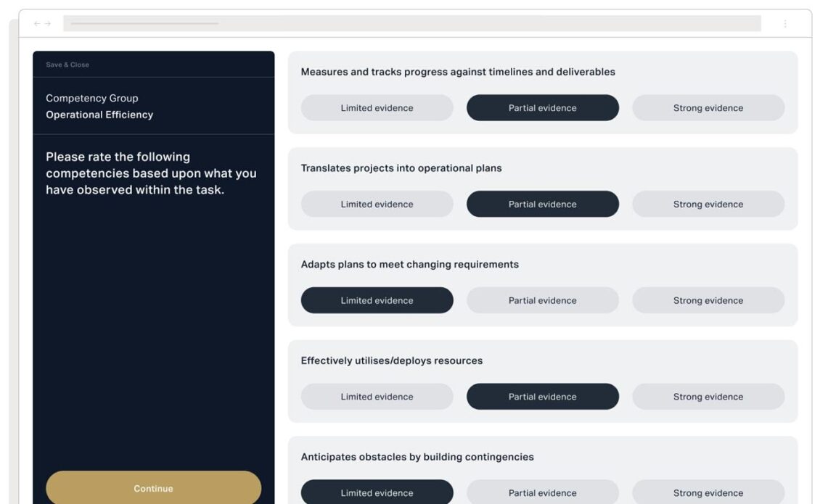Select Limited evidence for measures and tracks progress

377,107
